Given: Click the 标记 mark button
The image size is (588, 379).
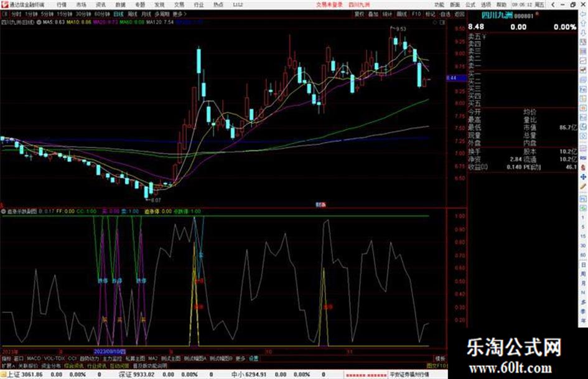Looking at the screenshot, I should tap(430, 14).
